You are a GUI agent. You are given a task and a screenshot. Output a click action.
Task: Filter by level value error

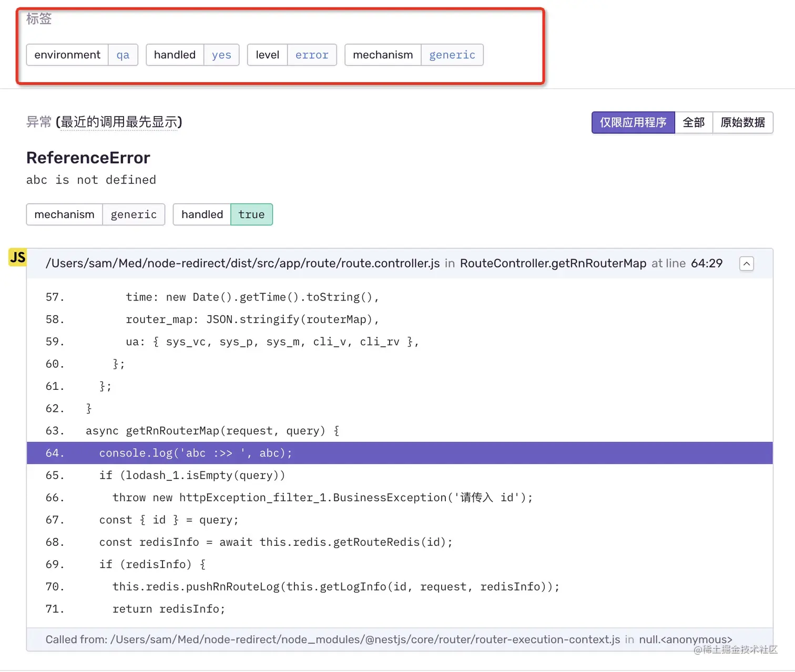click(312, 55)
